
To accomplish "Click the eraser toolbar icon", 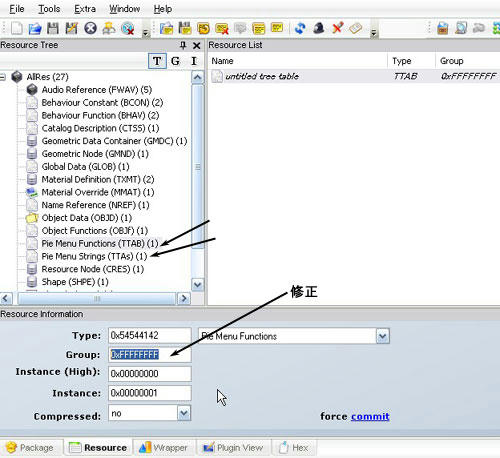I will click(x=356, y=28).
